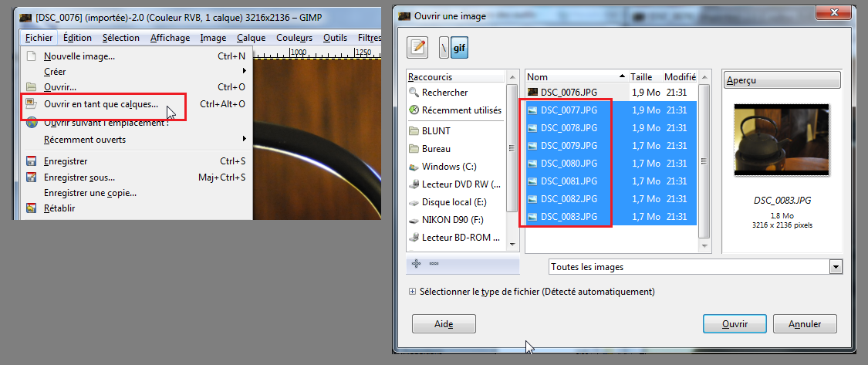Click the gif folder path button
Viewport: 868px width, 365px height.
pyautogui.click(x=459, y=48)
